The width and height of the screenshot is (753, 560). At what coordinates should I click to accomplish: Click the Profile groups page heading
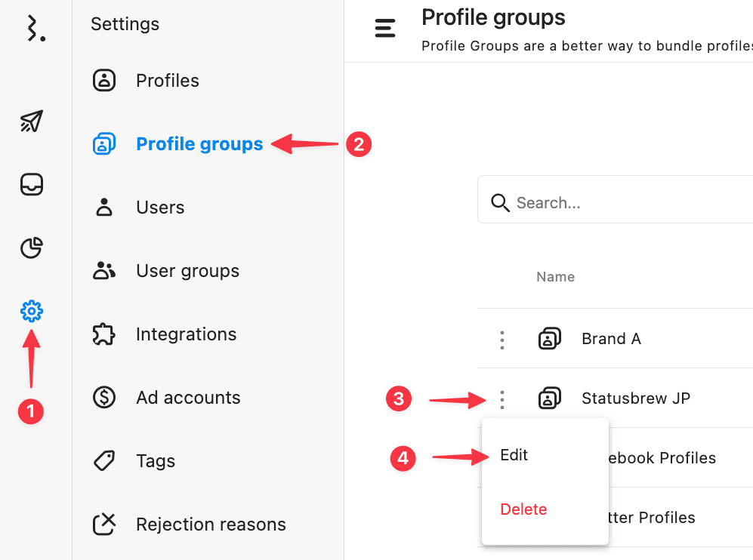point(493,18)
